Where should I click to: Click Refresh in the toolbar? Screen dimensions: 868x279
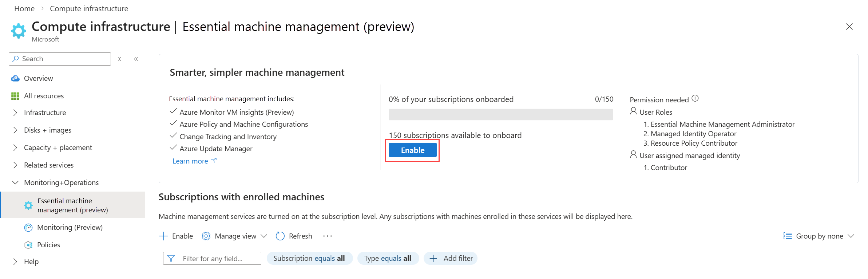294,236
